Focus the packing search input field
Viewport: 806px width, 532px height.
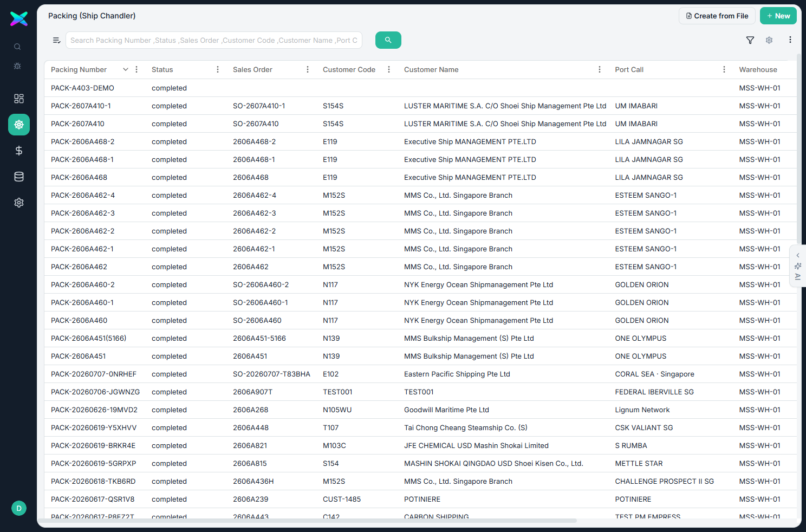(214, 40)
